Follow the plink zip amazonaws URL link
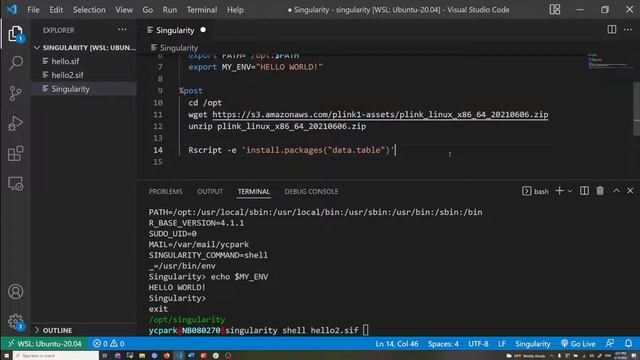Screen dimensions: 640x360 tap(380, 115)
